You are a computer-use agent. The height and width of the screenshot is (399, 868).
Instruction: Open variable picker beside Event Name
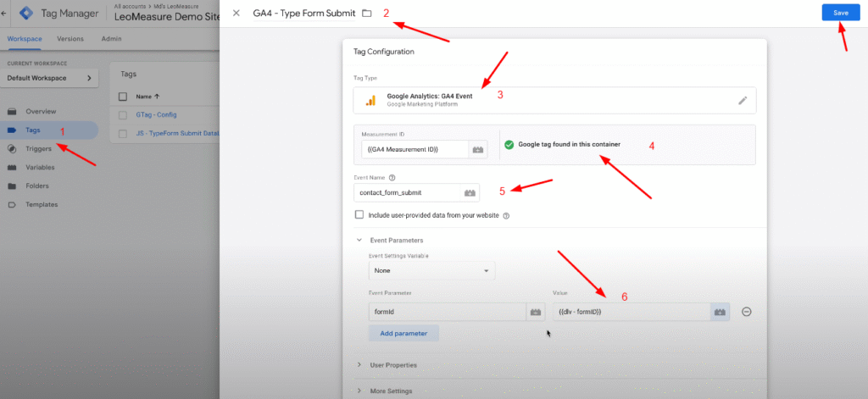click(x=470, y=192)
